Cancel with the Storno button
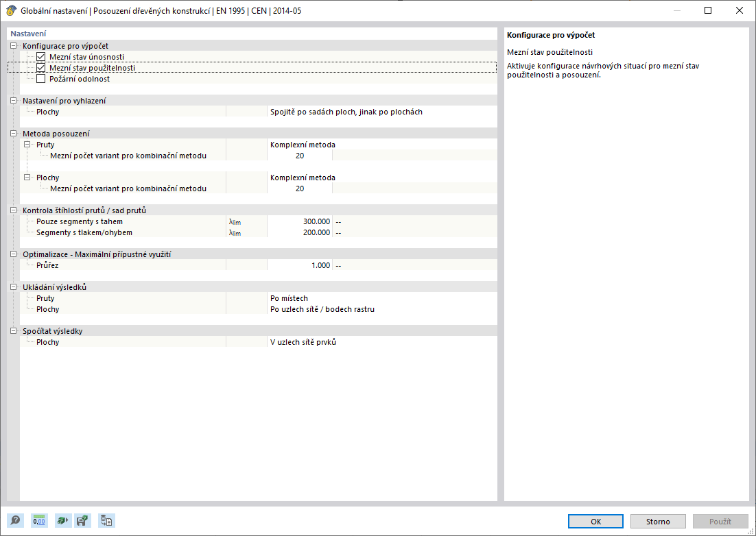The image size is (756, 536). coord(658,522)
